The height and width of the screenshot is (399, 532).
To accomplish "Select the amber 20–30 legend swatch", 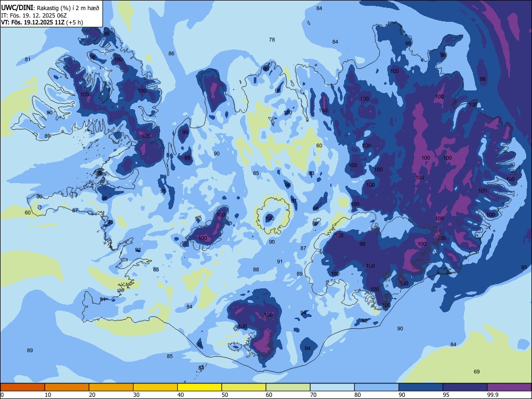I will (x=111, y=387).
